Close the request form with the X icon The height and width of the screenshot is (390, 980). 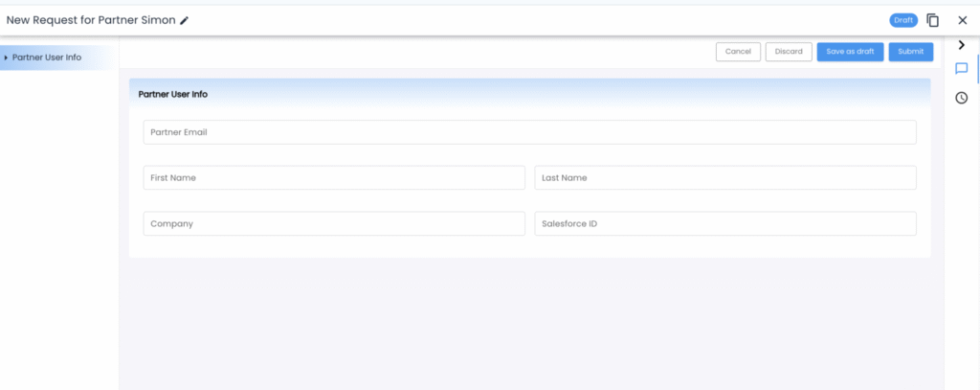coord(963,21)
